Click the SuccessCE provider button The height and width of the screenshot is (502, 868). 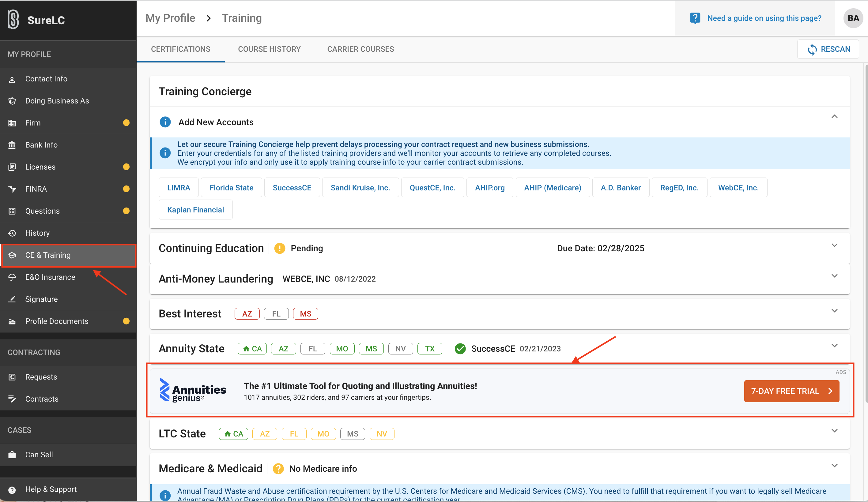[292, 188]
